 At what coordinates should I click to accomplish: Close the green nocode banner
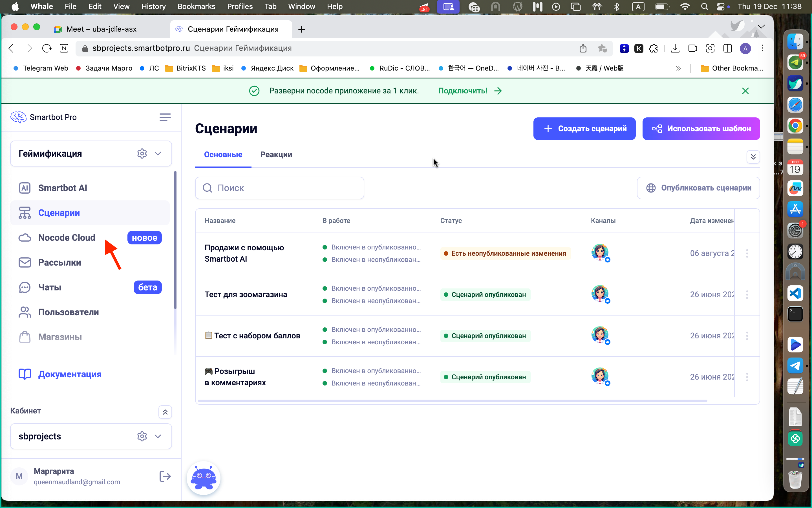[745, 91]
